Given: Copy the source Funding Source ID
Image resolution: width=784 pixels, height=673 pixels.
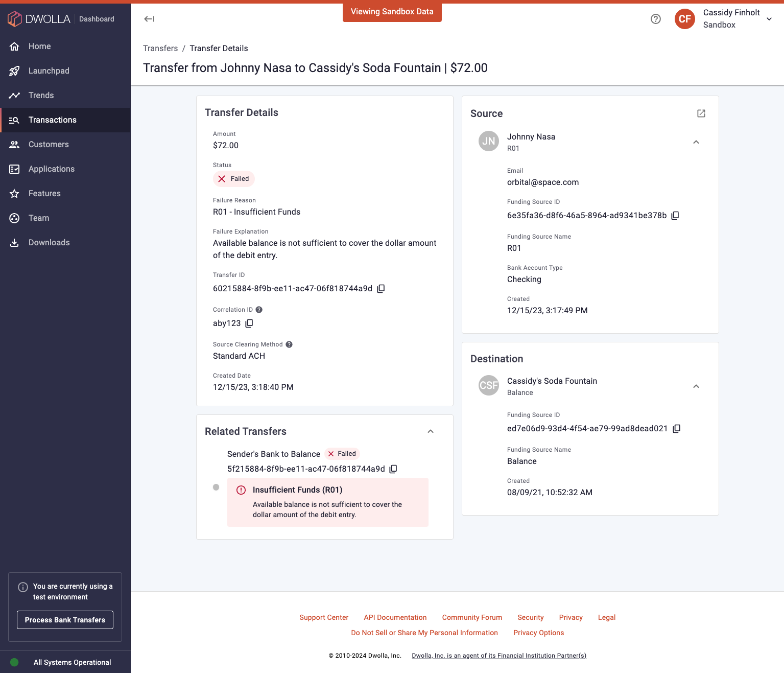Looking at the screenshot, I should click(675, 215).
